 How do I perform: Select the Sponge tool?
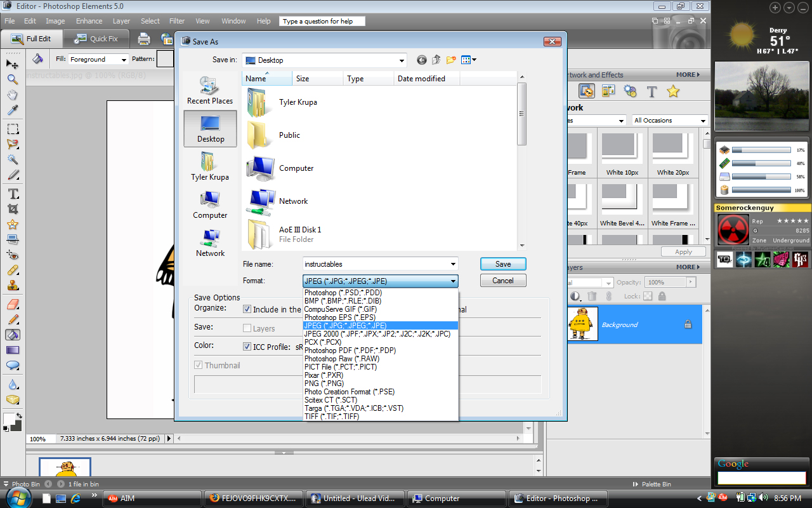click(12, 400)
